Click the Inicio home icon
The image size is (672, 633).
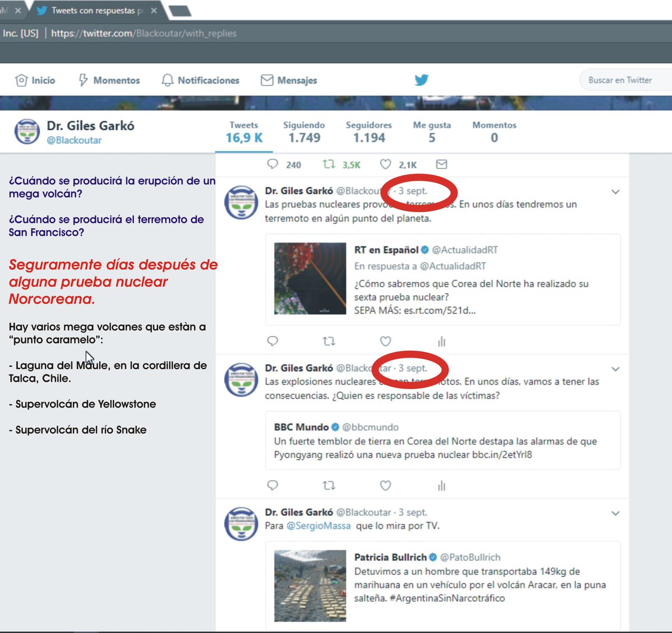[21, 81]
